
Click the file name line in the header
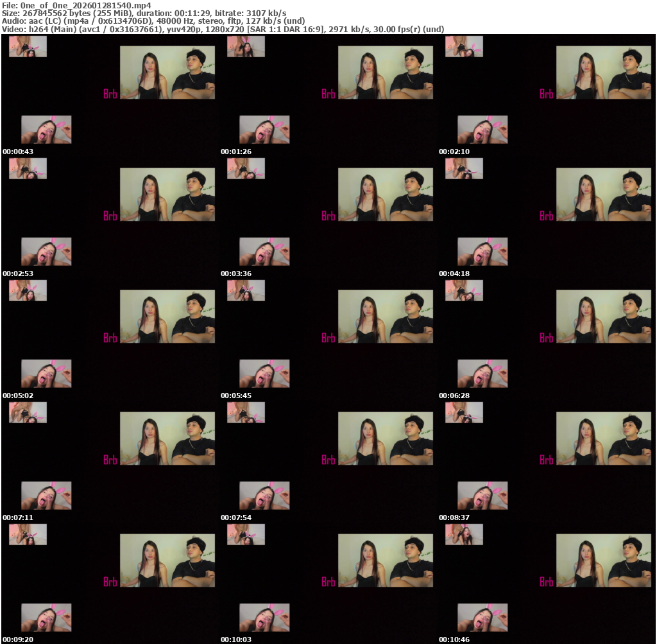click(x=77, y=5)
